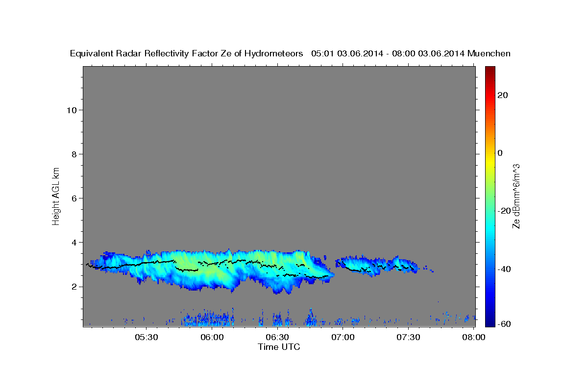Click the 'Height AGL km' axis label

pyautogui.click(x=56, y=196)
